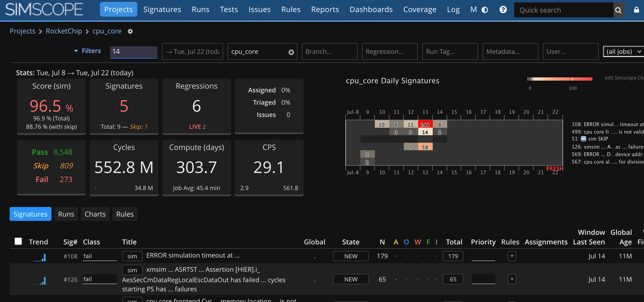Click the quick search magnifier icon
The height and width of the screenshot is (302, 644).
coord(618,10)
